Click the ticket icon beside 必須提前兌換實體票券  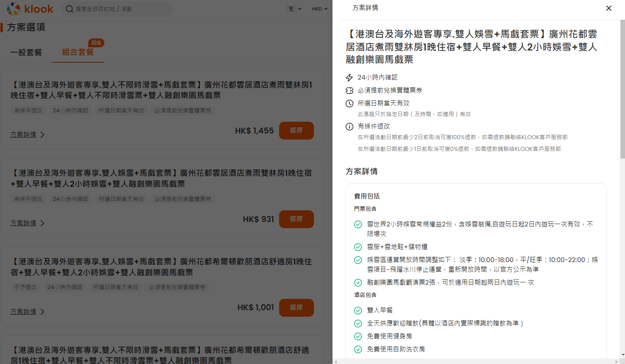point(350,91)
